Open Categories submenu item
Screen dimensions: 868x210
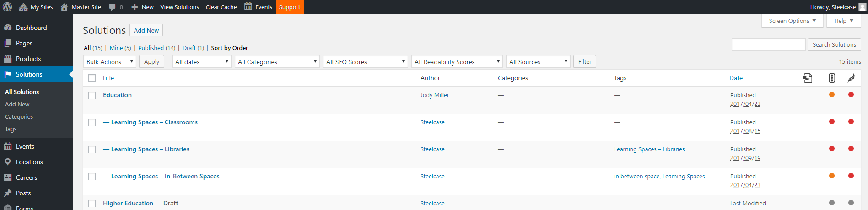pos(19,116)
